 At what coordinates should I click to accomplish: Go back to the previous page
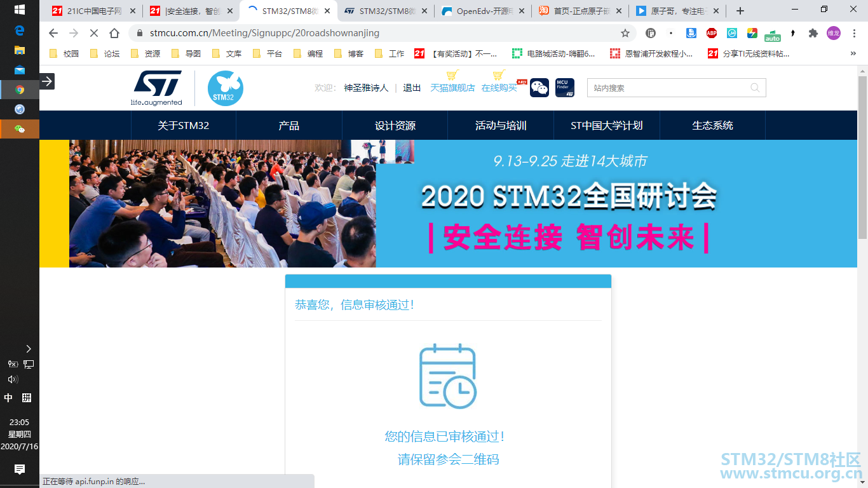(x=53, y=33)
